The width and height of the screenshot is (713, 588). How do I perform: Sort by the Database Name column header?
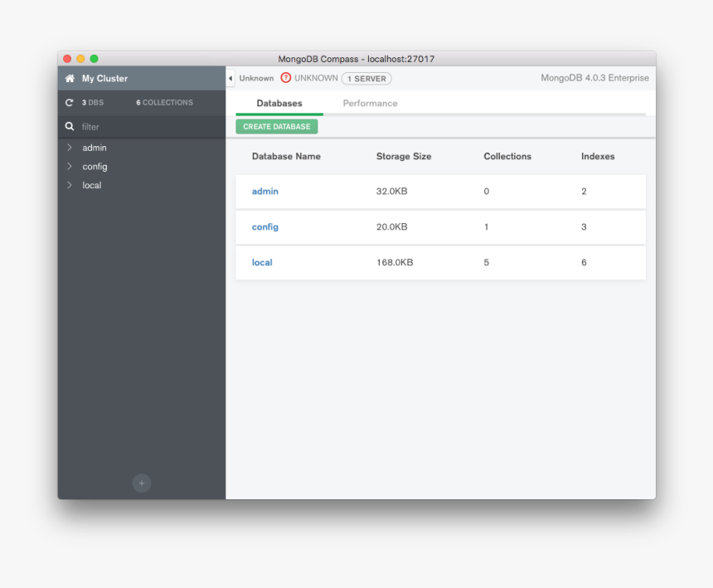coord(286,156)
